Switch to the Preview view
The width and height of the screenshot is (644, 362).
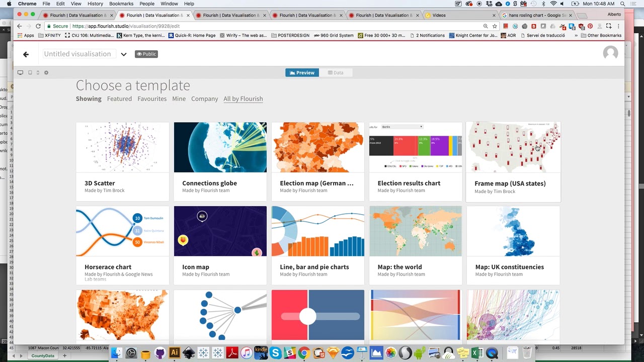302,73
